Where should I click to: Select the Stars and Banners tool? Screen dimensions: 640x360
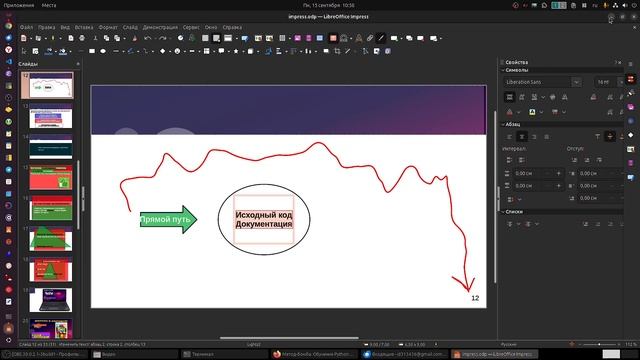[x=236, y=51]
